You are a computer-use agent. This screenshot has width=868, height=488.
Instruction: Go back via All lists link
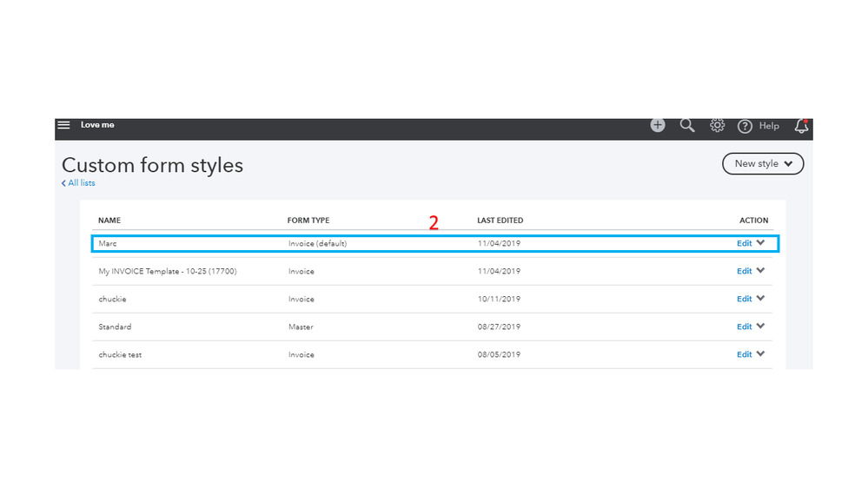[x=79, y=183]
